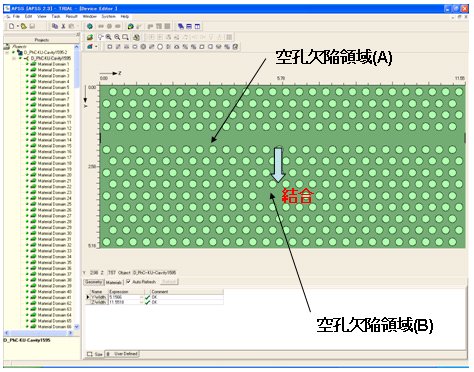
Task: Open dropdown arrow beside layer tool icon
Action: 96,47
